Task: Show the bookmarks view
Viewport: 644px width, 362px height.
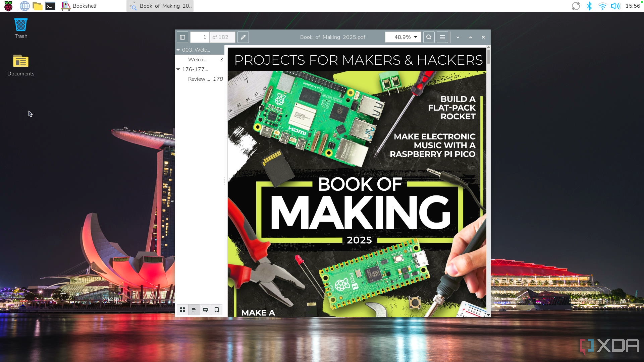Action: click(x=217, y=310)
